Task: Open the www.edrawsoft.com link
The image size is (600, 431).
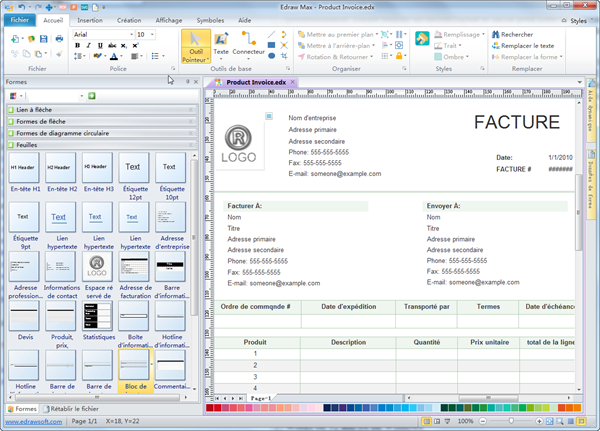Action: [31, 423]
